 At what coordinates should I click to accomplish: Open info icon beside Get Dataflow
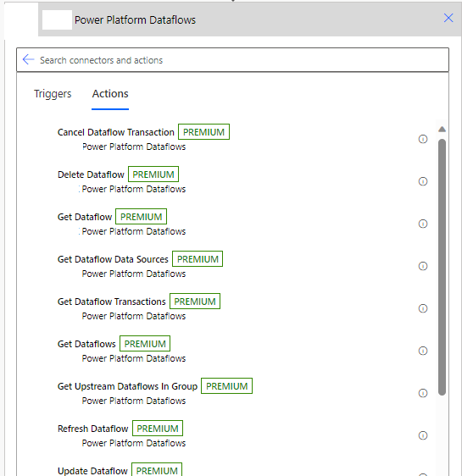click(423, 224)
